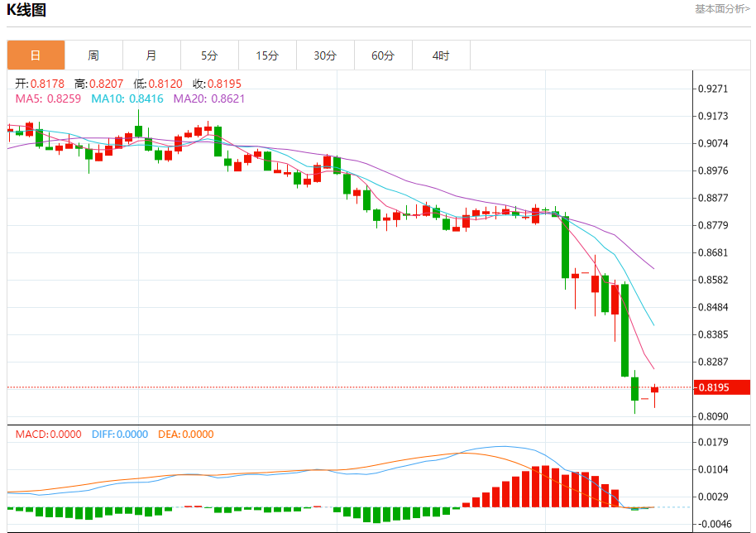Image resolution: width=756 pixels, height=533 pixels.
Task: Select the 60分 interval tab
Action: [x=383, y=55]
